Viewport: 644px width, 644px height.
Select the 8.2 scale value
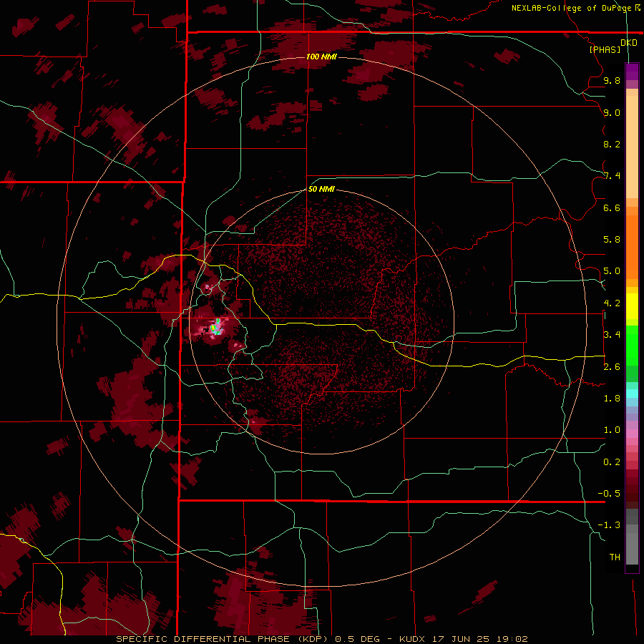point(612,144)
